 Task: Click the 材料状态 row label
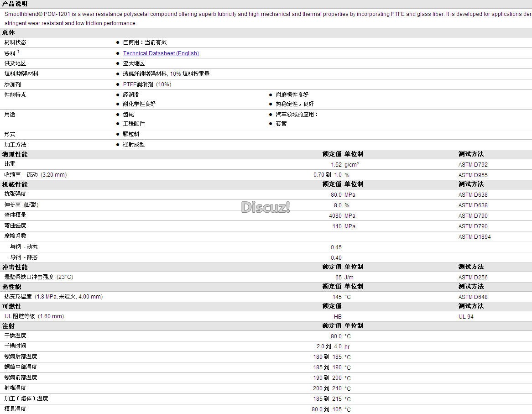(16, 42)
